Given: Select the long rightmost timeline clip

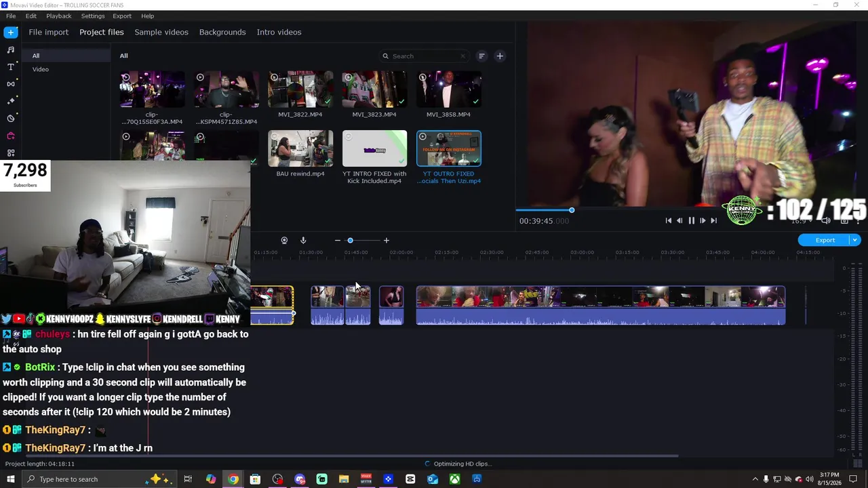Looking at the screenshot, I should coord(601,306).
